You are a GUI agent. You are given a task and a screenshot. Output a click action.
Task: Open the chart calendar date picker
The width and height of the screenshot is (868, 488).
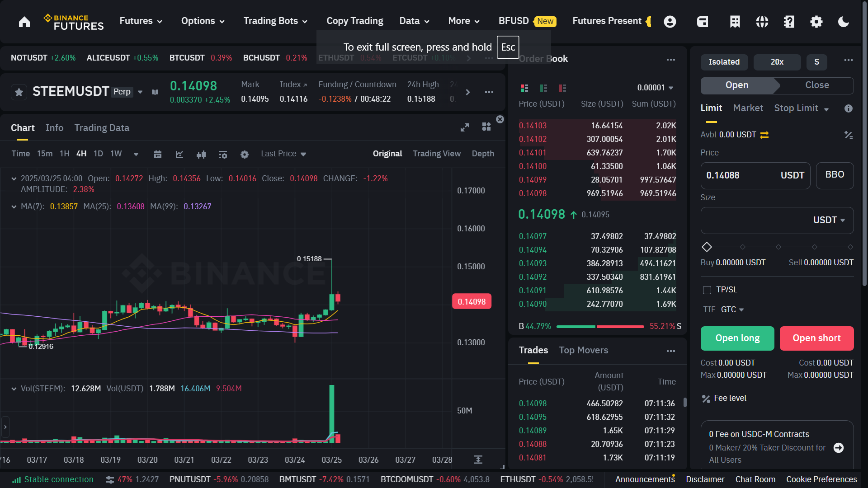(158, 155)
